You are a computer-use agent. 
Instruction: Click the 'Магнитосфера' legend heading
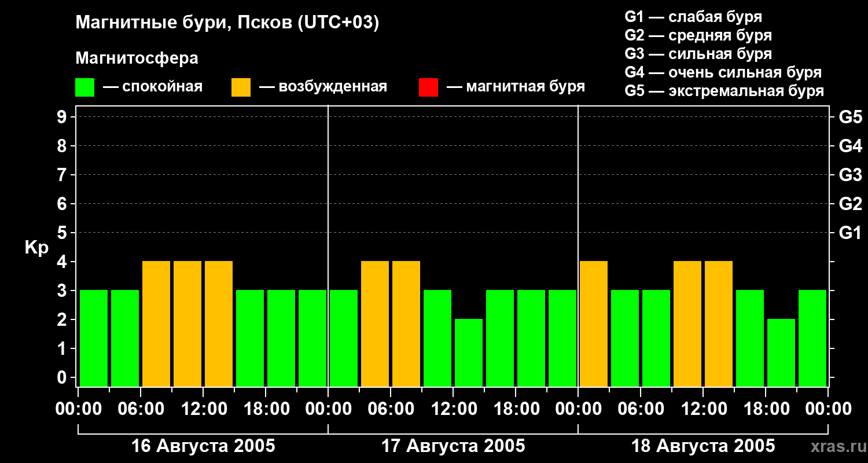[x=137, y=58]
